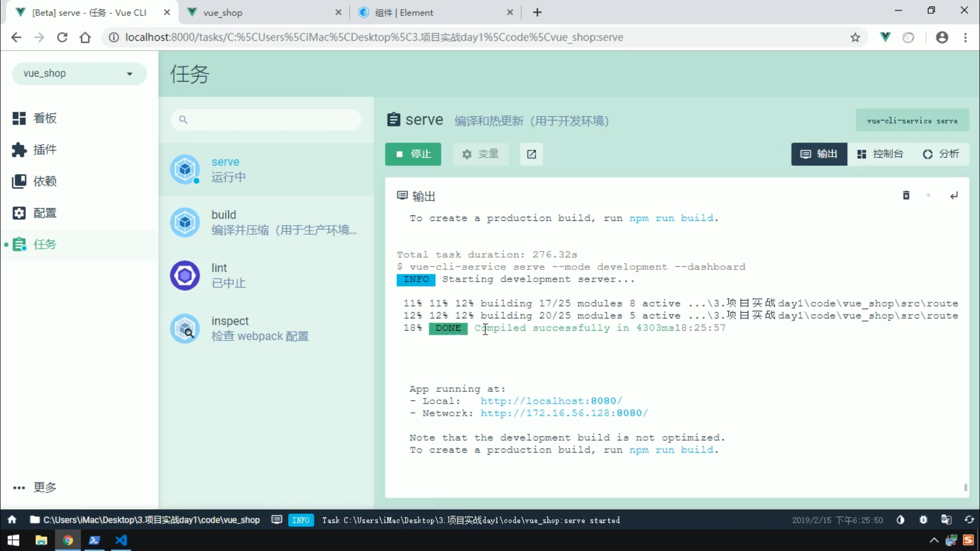Click the reset plugin API refresh icon

coord(969,520)
